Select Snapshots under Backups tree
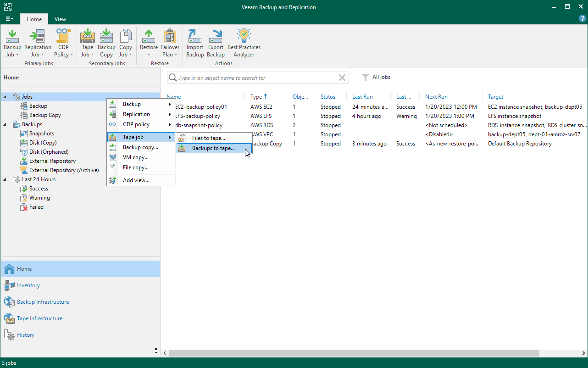Image resolution: width=588 pixels, height=368 pixels. coord(41,134)
